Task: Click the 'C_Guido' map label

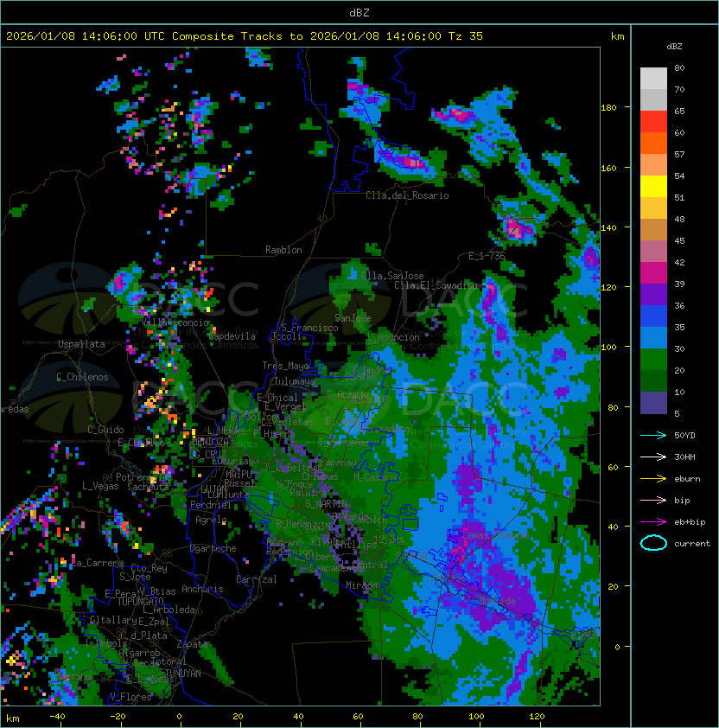Action: click(105, 430)
